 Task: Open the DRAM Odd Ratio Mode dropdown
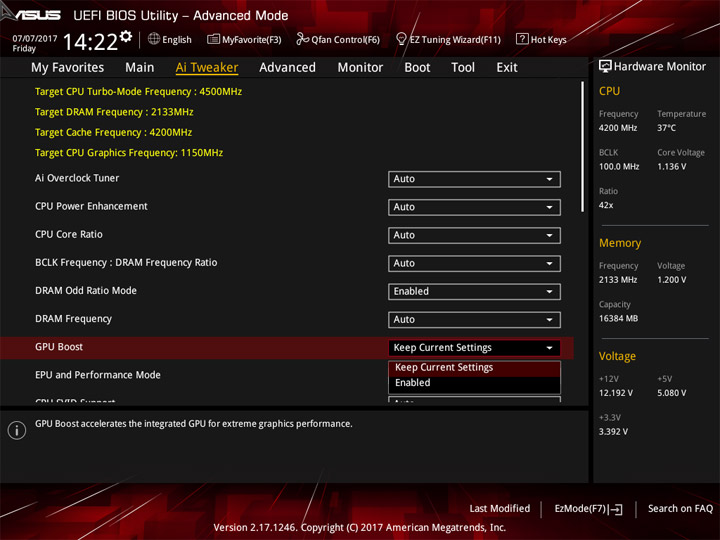(x=474, y=292)
